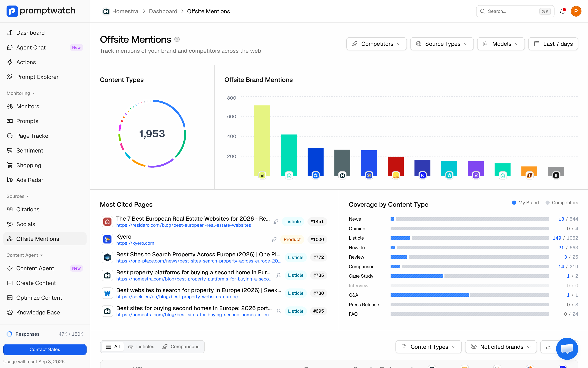
Task: Click the Kyero favicon in Most Cited Pages
Action: 107,239
